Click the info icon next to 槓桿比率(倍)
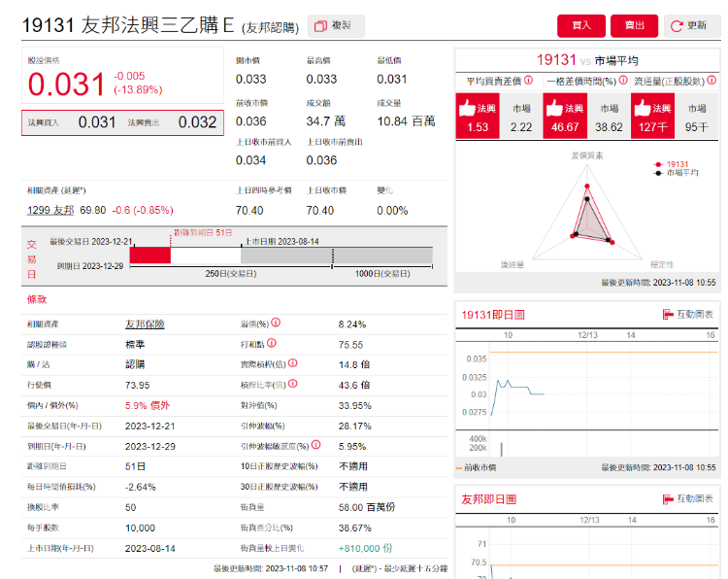The height and width of the screenshot is (579, 728). (292, 384)
